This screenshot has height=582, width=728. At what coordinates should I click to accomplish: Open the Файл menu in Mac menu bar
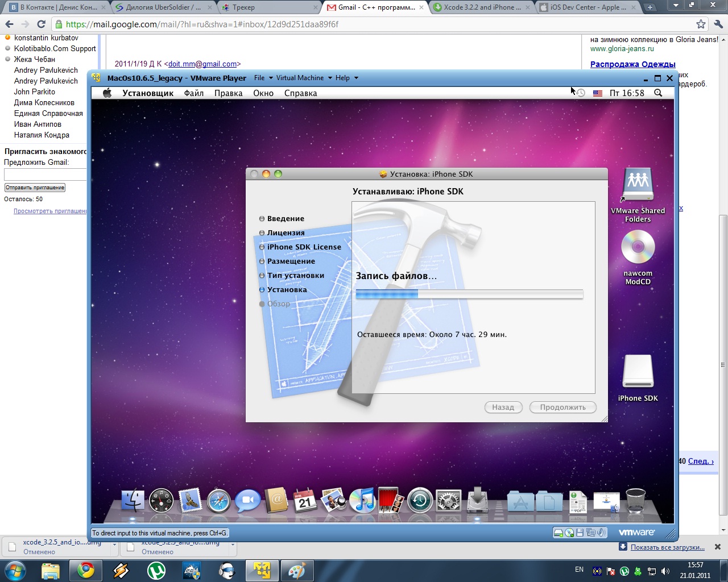click(x=194, y=93)
